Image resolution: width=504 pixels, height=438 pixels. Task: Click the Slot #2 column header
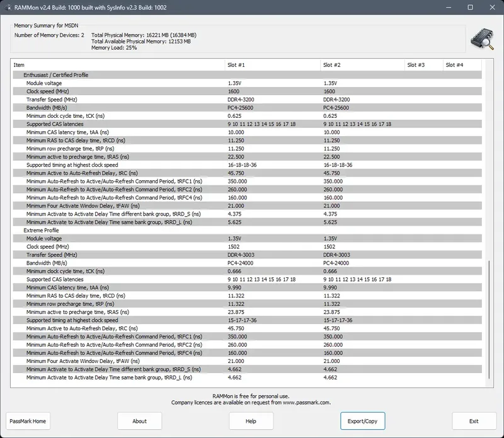[x=362, y=65]
